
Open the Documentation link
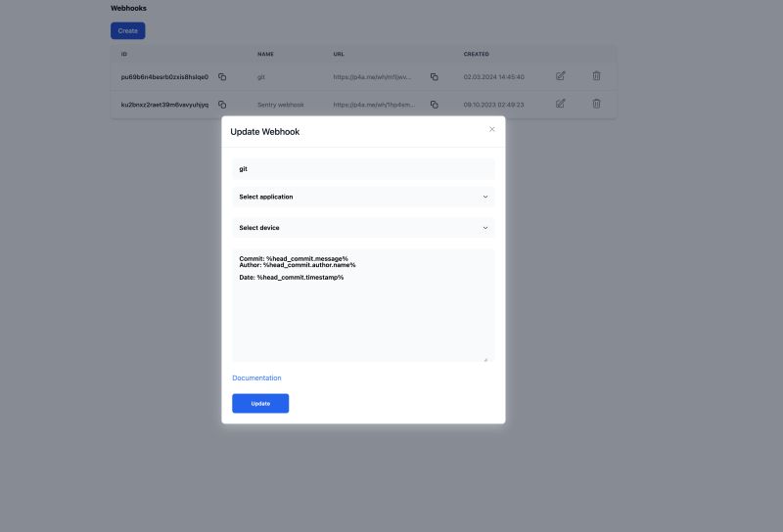256,377
